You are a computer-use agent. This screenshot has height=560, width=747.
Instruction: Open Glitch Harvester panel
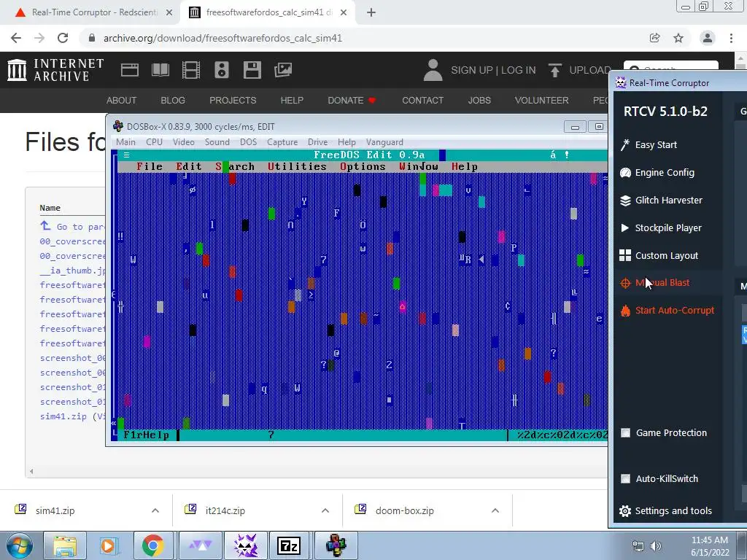661,200
